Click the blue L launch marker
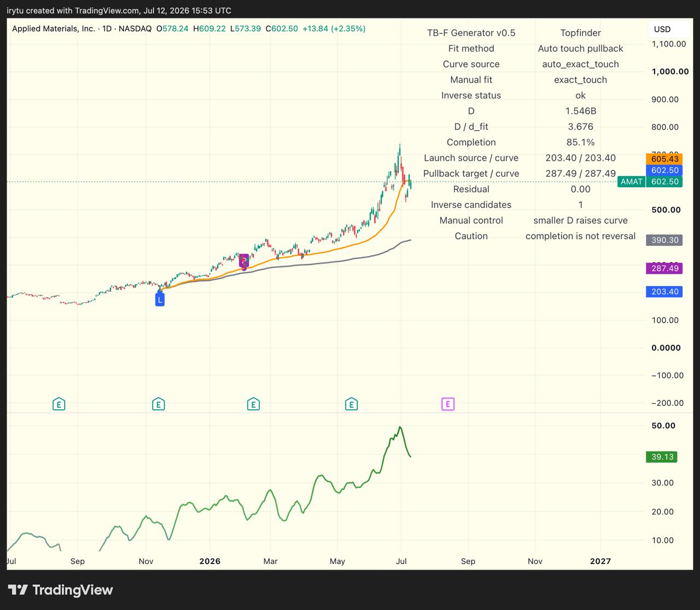The height and width of the screenshot is (610, 700). coord(160,299)
